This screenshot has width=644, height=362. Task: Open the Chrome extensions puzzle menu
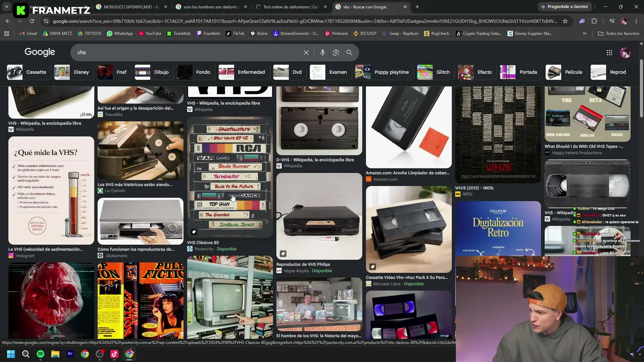click(594, 21)
